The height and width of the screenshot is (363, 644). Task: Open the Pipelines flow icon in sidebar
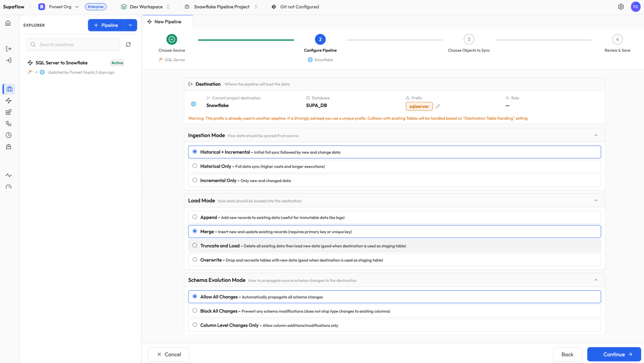pos(8,100)
